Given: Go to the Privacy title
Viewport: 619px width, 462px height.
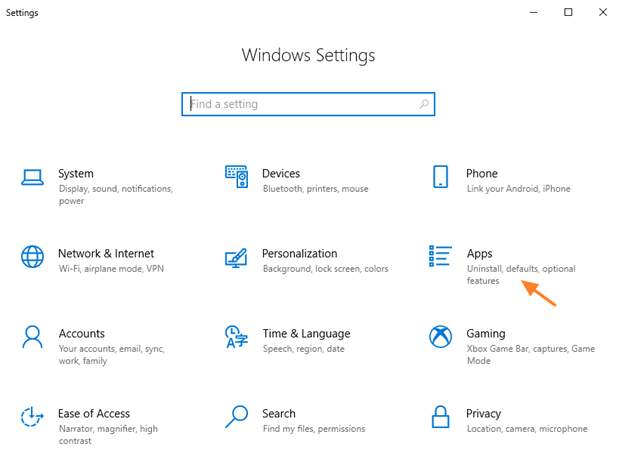Looking at the screenshot, I should point(483,414).
